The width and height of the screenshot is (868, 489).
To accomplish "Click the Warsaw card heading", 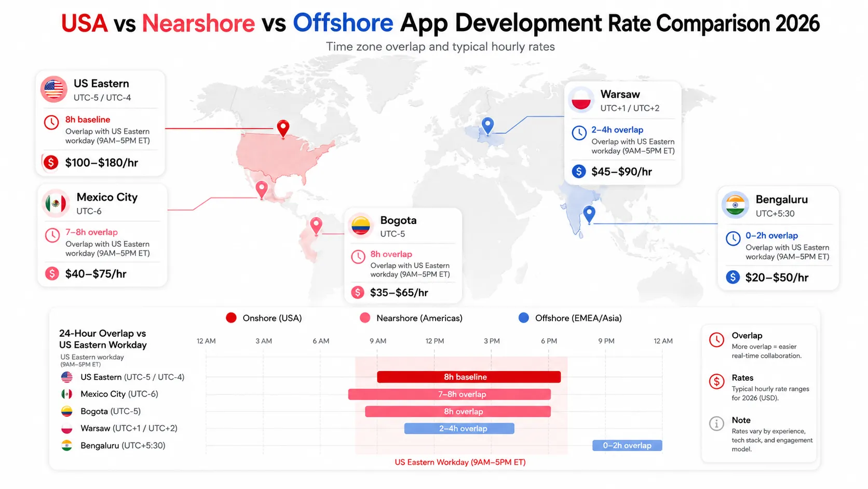I will pyautogui.click(x=620, y=94).
